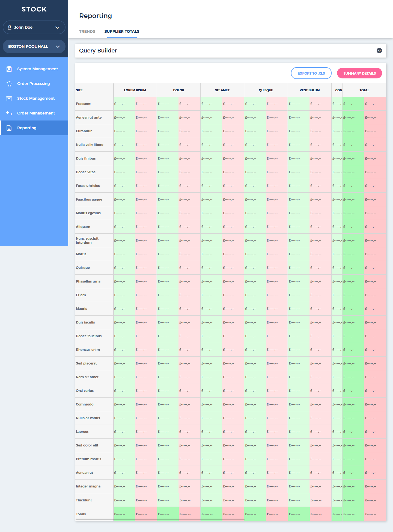
Task: Click the Order Management arrows icon
Action: click(x=9, y=113)
